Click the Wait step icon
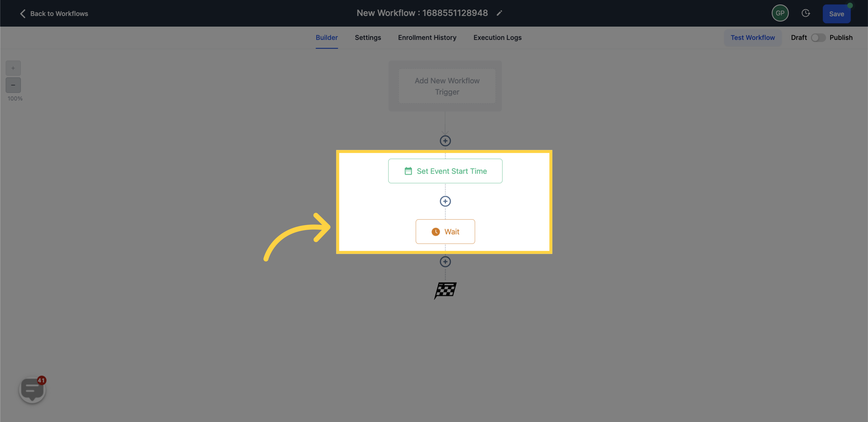 pyautogui.click(x=436, y=231)
